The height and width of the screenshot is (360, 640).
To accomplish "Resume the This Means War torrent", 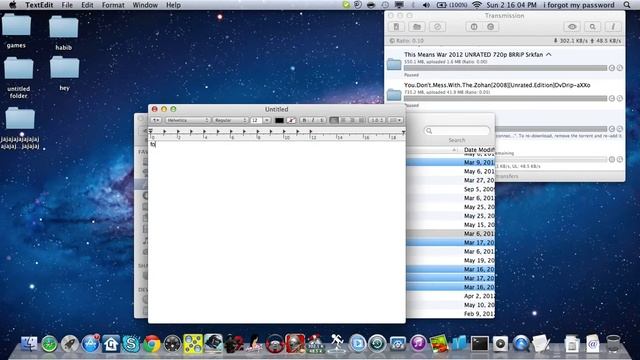I will pos(611,68).
